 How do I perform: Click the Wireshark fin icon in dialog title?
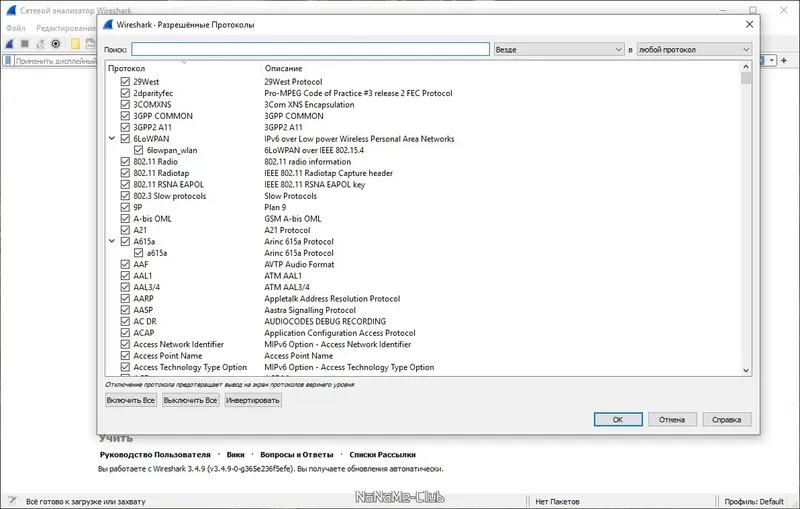pos(108,24)
